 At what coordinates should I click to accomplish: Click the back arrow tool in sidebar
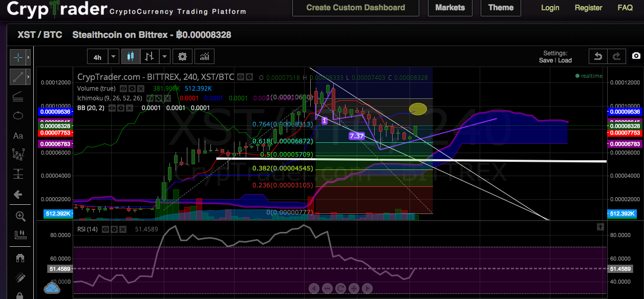tap(18, 195)
